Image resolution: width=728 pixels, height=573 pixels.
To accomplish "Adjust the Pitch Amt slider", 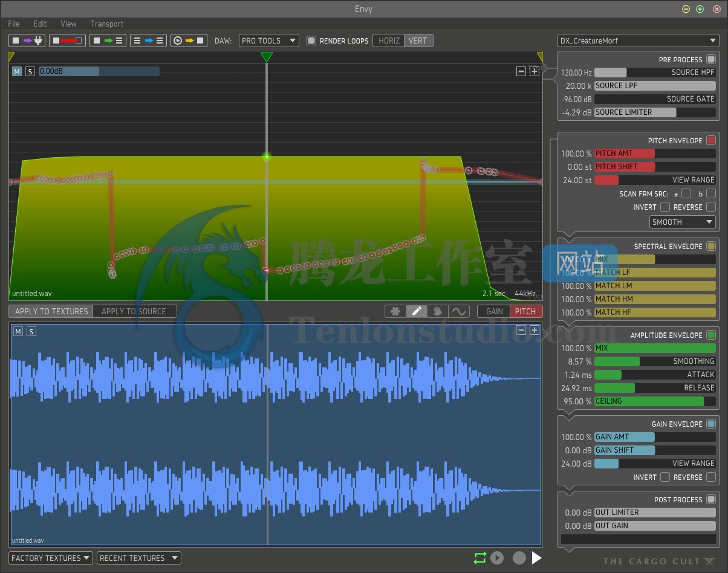I will tap(655, 154).
